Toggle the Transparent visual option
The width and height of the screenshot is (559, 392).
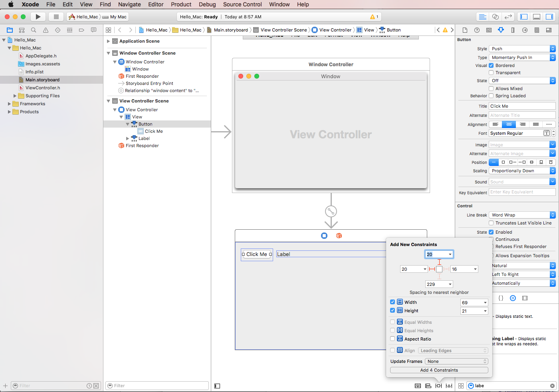pos(492,73)
